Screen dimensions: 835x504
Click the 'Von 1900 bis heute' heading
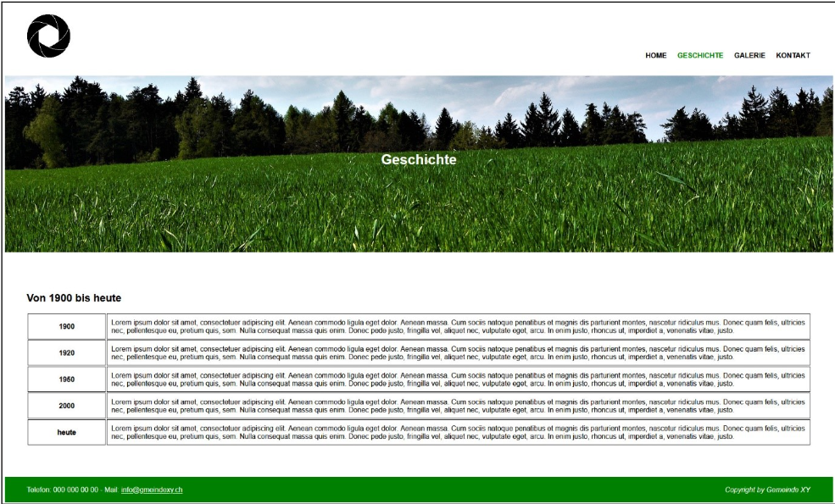[x=74, y=298]
